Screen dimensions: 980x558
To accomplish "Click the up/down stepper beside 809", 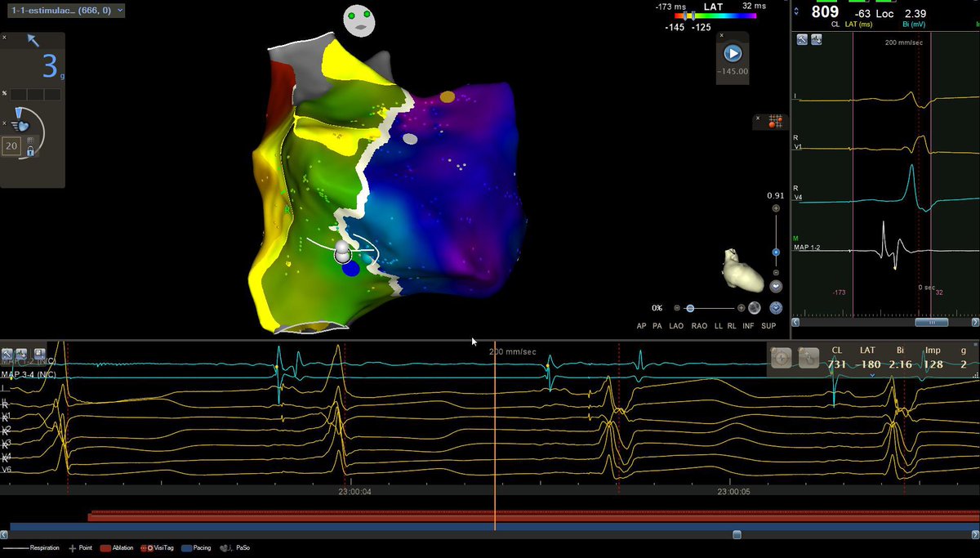I will click(798, 12).
